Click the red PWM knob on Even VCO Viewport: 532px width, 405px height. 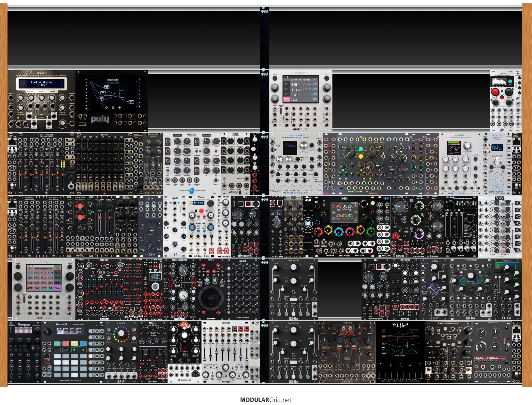coord(395,236)
